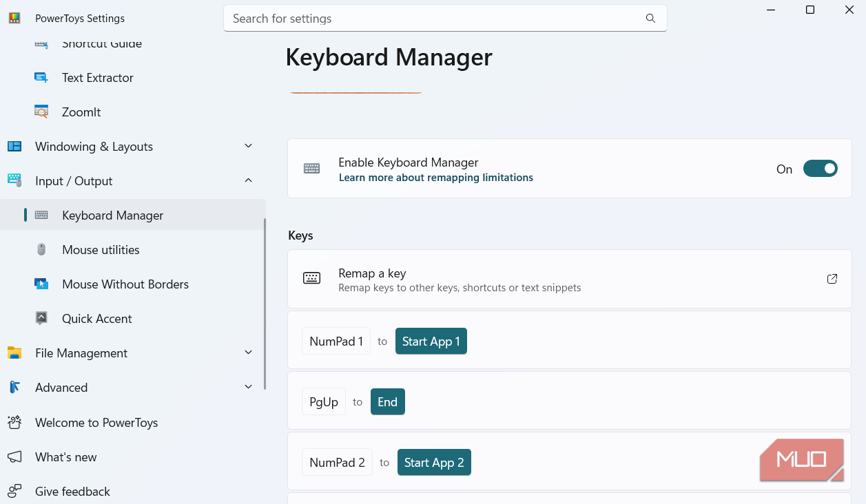This screenshot has height=504, width=866.
Task: Click the Enable Keyboard Manager label
Action: tap(409, 162)
